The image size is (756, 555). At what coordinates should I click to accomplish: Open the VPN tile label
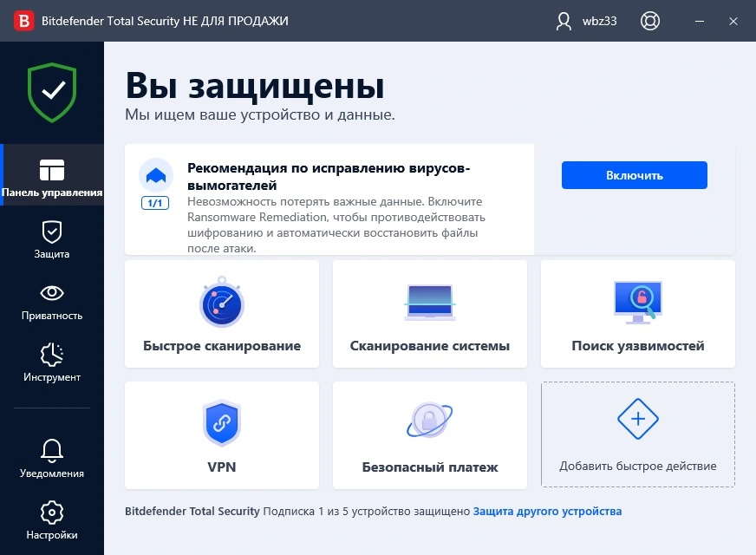pyautogui.click(x=222, y=467)
